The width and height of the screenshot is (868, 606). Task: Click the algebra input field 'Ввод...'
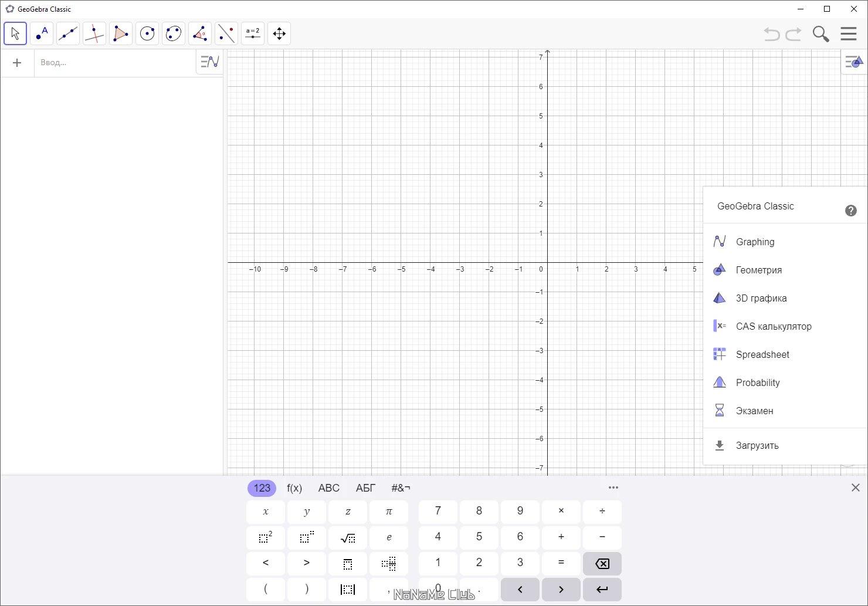(x=115, y=63)
